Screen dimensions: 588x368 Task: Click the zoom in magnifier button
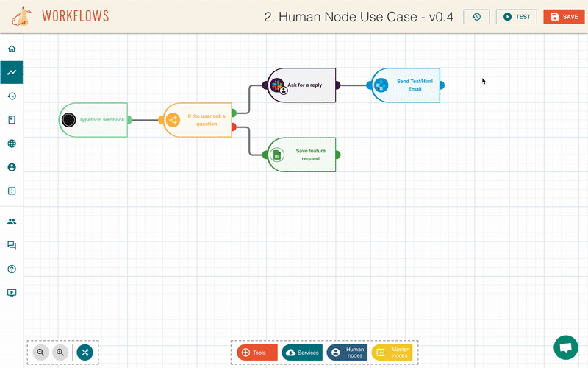(60, 353)
